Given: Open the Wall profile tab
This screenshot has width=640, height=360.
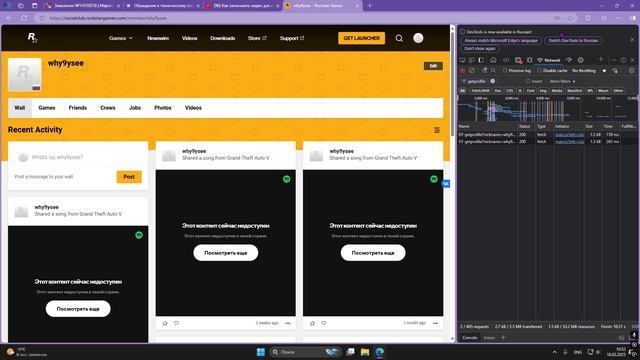Looking at the screenshot, I should (x=20, y=108).
